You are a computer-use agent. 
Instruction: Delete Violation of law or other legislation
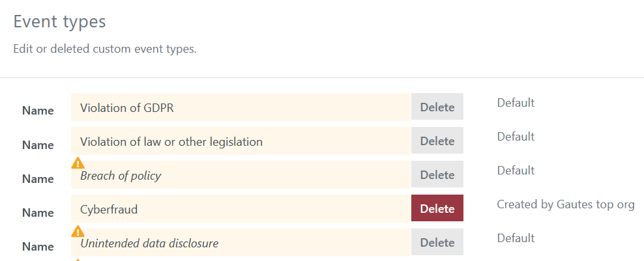tap(437, 141)
